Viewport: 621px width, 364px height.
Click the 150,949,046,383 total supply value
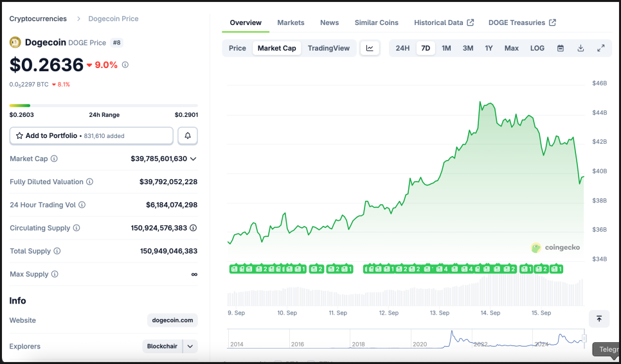point(168,251)
